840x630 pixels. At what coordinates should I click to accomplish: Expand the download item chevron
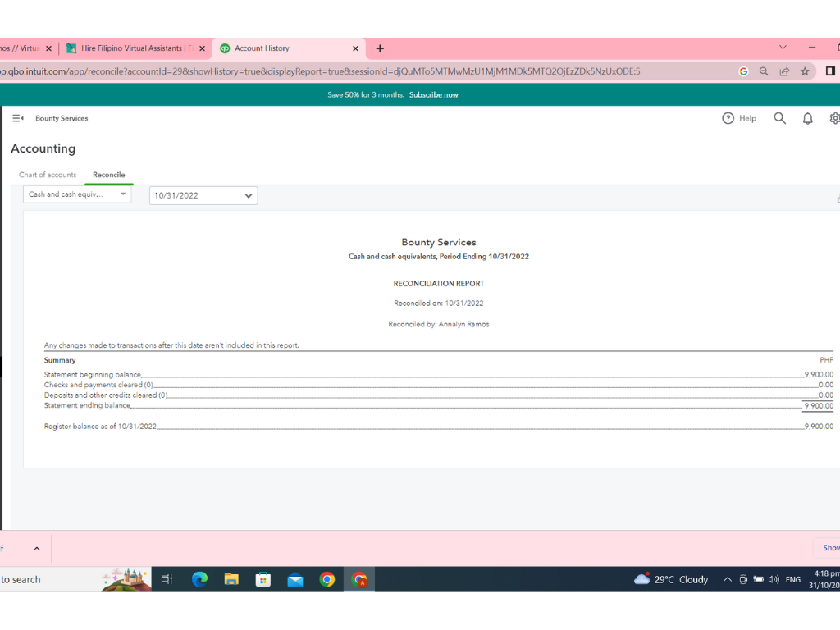pos(36,549)
